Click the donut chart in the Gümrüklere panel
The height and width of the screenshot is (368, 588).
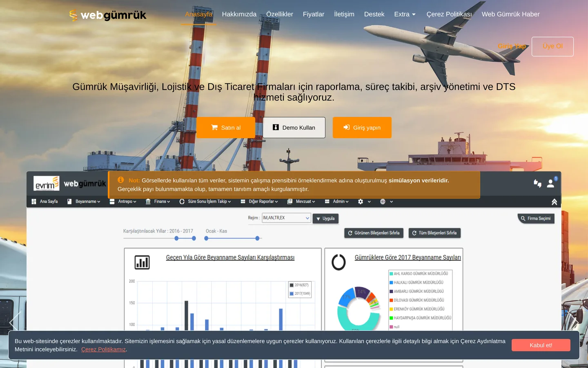pos(359,309)
